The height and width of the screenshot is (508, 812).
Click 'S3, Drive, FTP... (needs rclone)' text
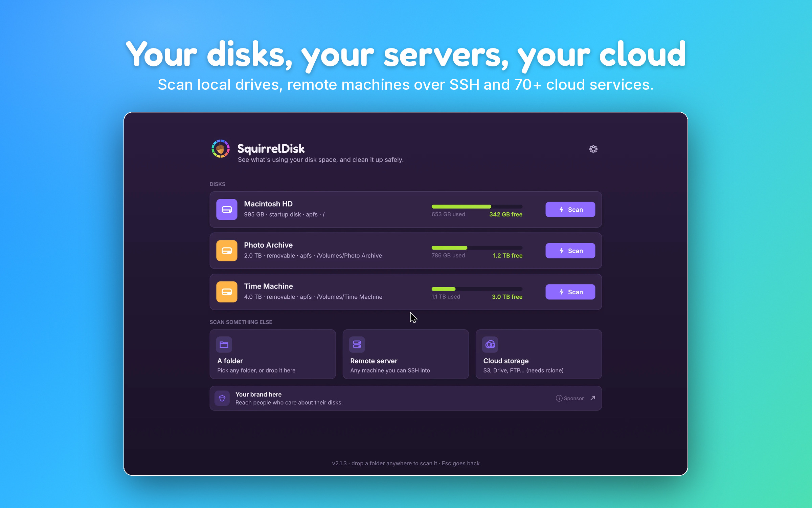[x=523, y=371]
